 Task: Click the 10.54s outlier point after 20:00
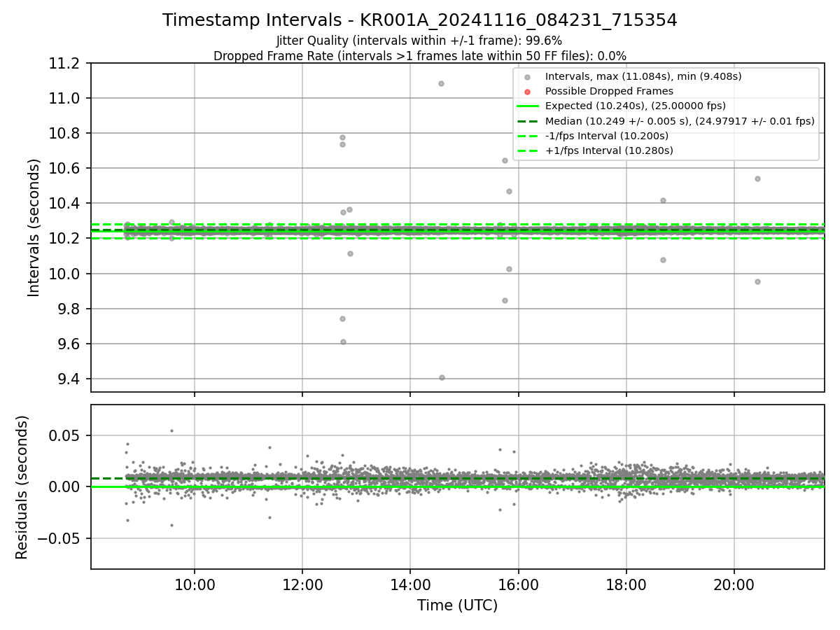click(x=757, y=178)
